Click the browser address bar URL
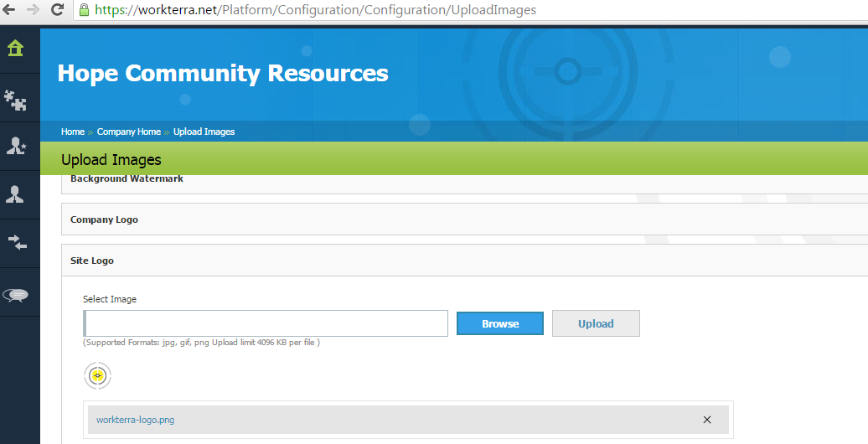This screenshot has height=444, width=868. pos(315,10)
